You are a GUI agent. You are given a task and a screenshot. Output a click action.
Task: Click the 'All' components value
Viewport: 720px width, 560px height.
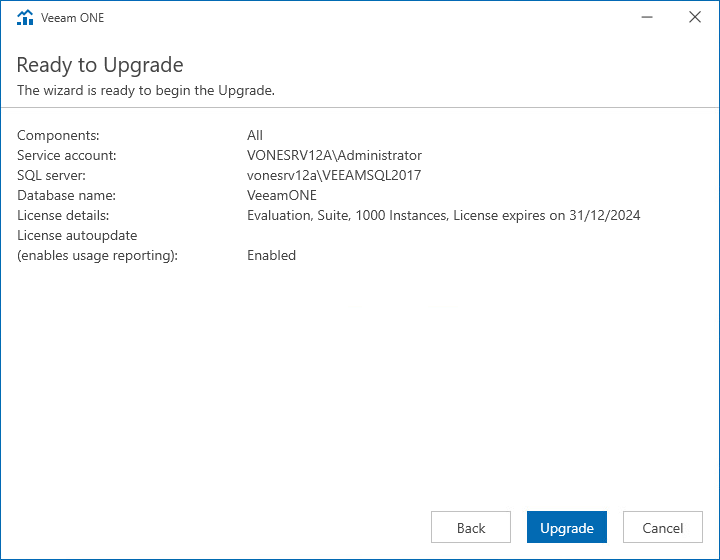click(x=255, y=135)
